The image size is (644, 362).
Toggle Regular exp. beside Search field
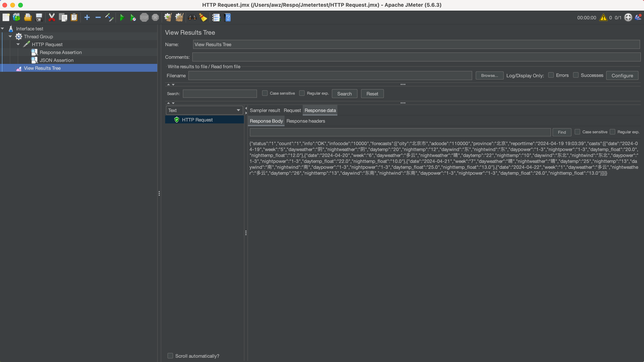click(x=302, y=93)
